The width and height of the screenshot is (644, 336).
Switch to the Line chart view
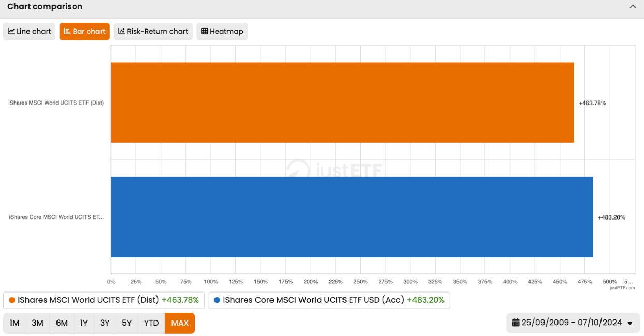point(30,31)
